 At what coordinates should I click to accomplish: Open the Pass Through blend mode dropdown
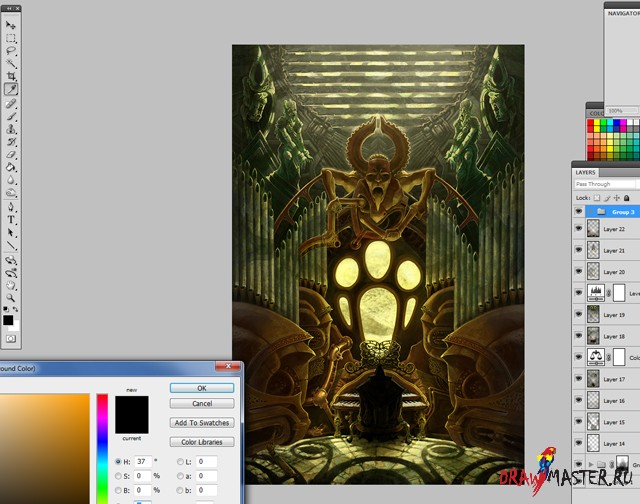607,184
